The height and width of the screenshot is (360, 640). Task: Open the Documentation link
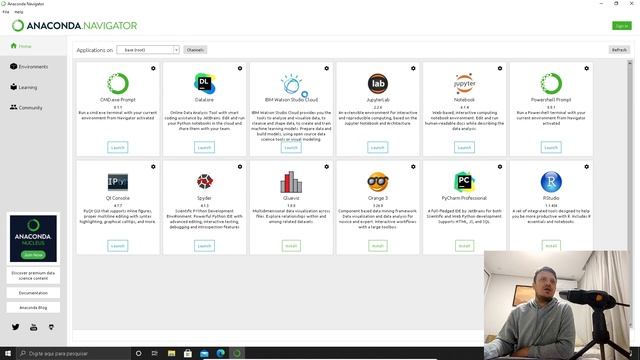33,293
